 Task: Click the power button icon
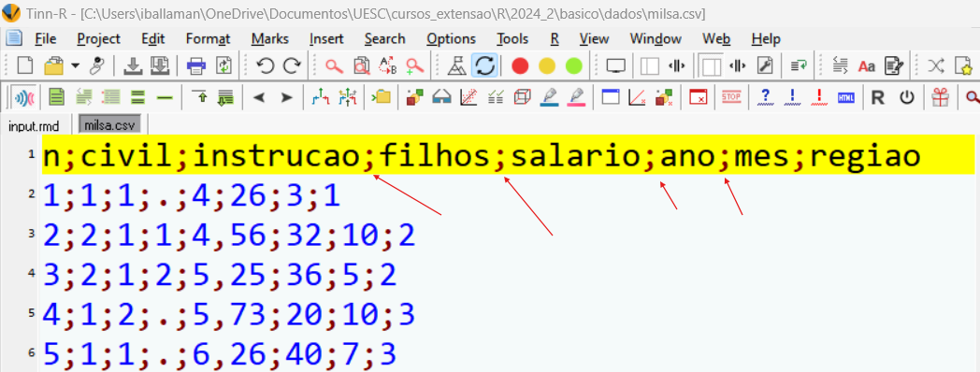click(x=907, y=97)
